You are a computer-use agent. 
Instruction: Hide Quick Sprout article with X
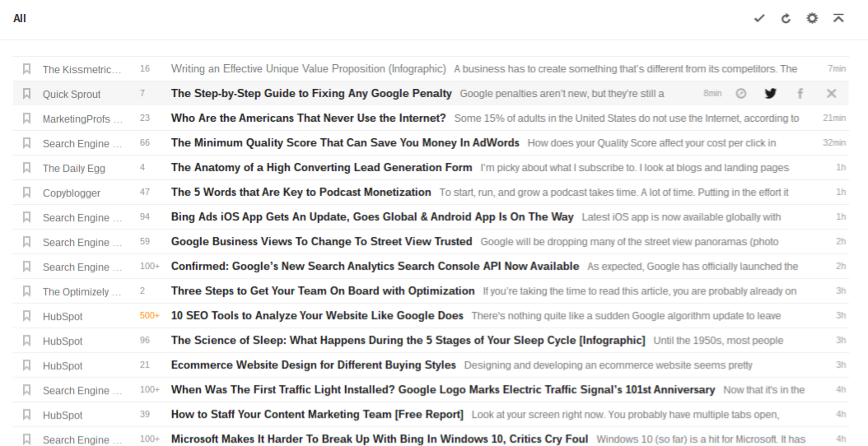pos(832,94)
